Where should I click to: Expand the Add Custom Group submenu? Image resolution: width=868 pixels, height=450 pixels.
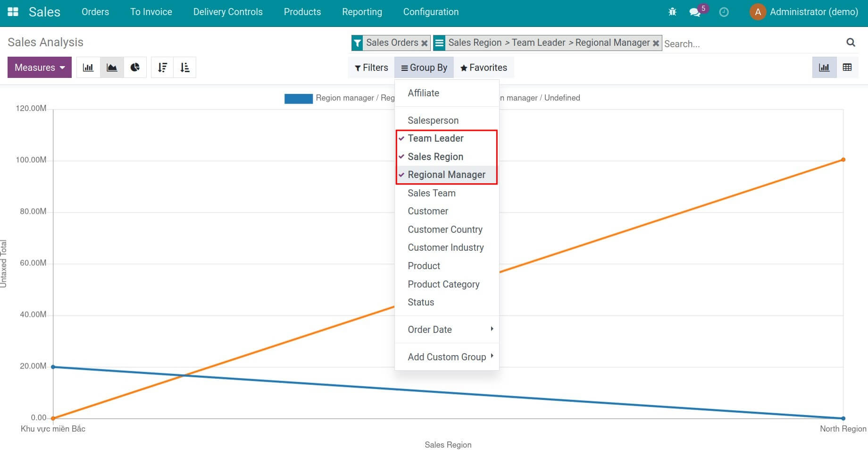(x=446, y=357)
